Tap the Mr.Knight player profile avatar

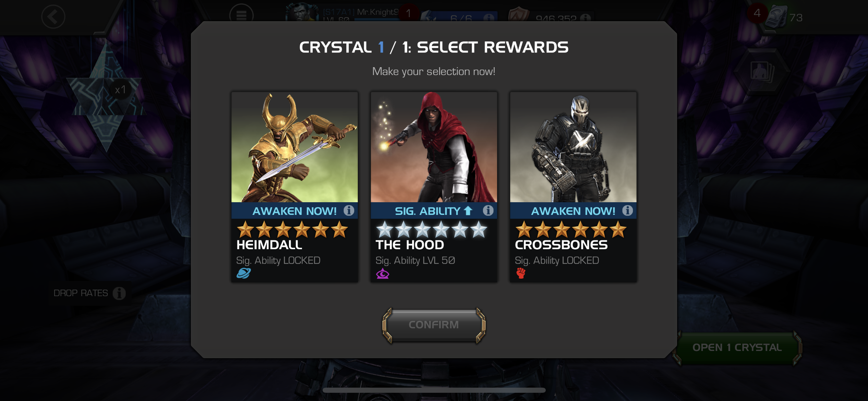pyautogui.click(x=300, y=12)
